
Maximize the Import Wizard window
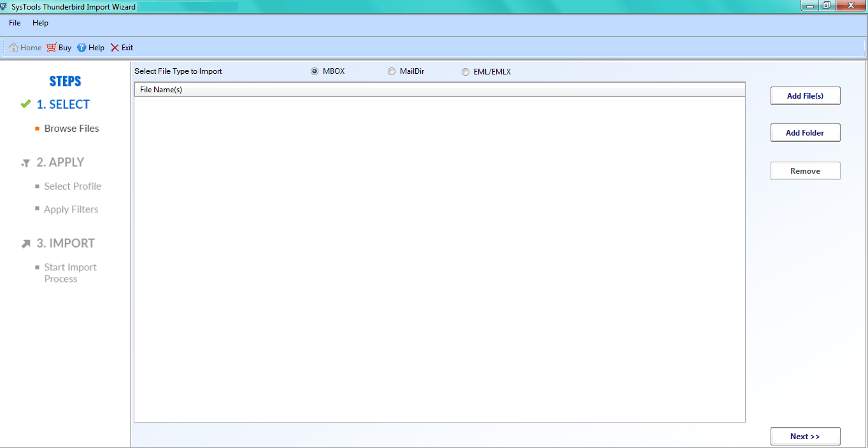826,6
